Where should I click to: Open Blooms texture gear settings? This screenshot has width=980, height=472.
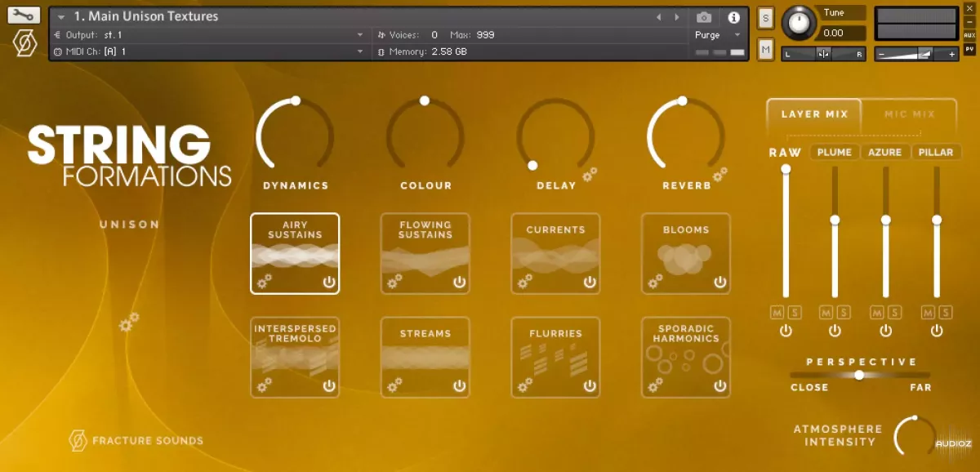[655, 282]
